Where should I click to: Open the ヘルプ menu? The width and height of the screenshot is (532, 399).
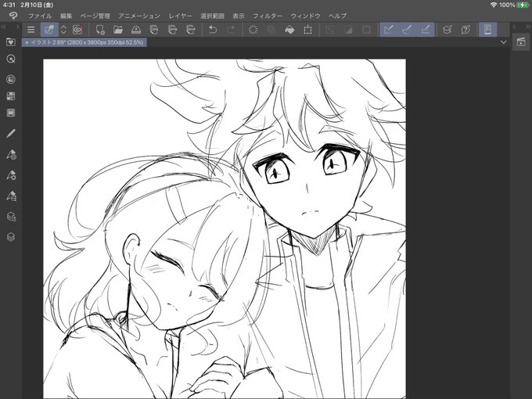click(x=338, y=16)
